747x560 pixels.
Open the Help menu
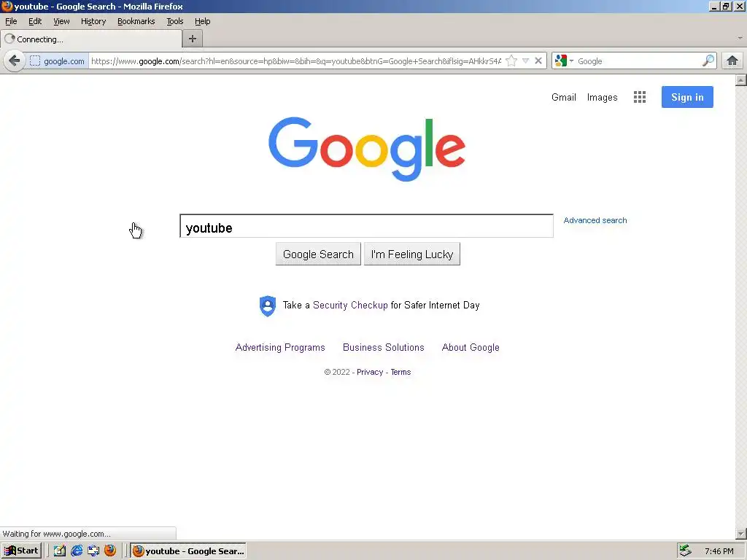[x=203, y=21]
